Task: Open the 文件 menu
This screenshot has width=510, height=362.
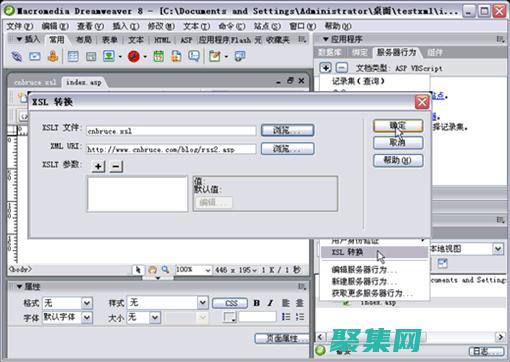Action: (20, 26)
